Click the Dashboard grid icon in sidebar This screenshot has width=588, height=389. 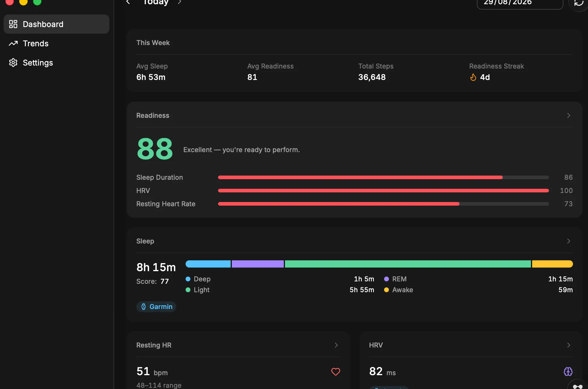click(13, 24)
